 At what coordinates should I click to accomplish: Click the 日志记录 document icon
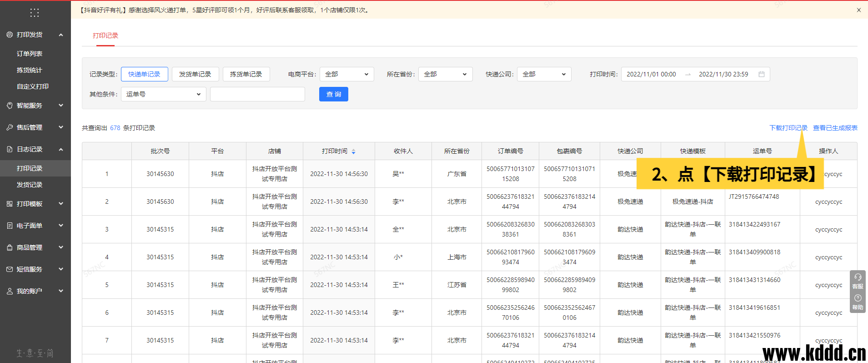click(10, 149)
